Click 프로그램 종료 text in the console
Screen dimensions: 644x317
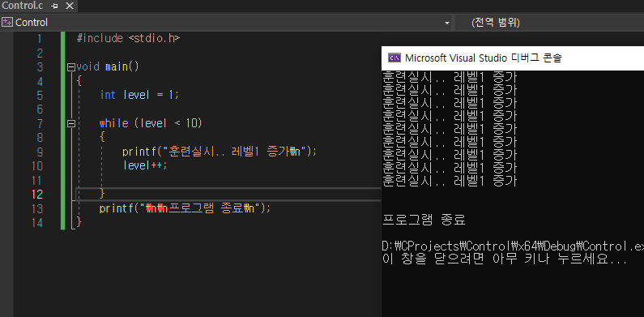pyautogui.click(x=424, y=220)
